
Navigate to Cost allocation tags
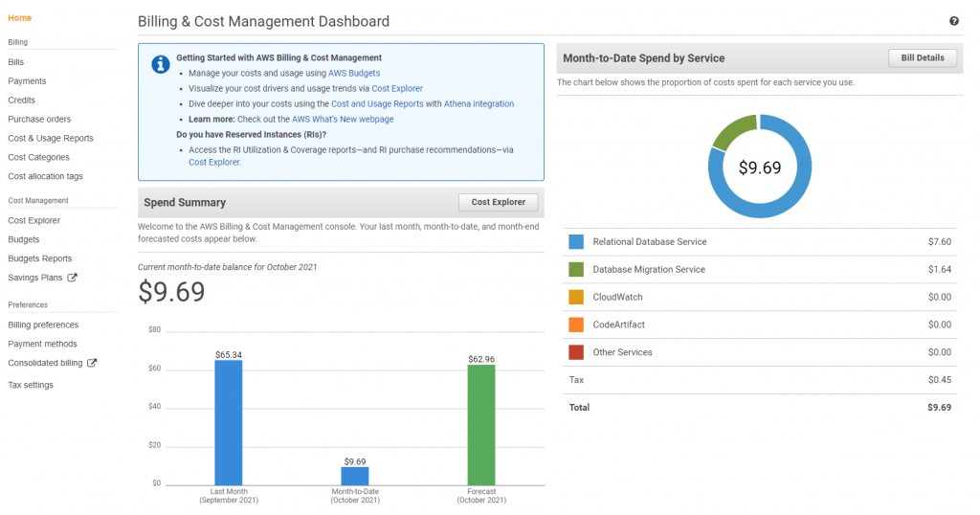point(46,176)
